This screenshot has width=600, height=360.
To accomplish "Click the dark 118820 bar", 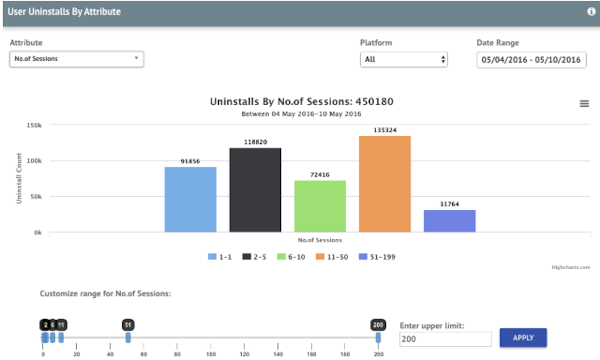I will pos(255,190).
